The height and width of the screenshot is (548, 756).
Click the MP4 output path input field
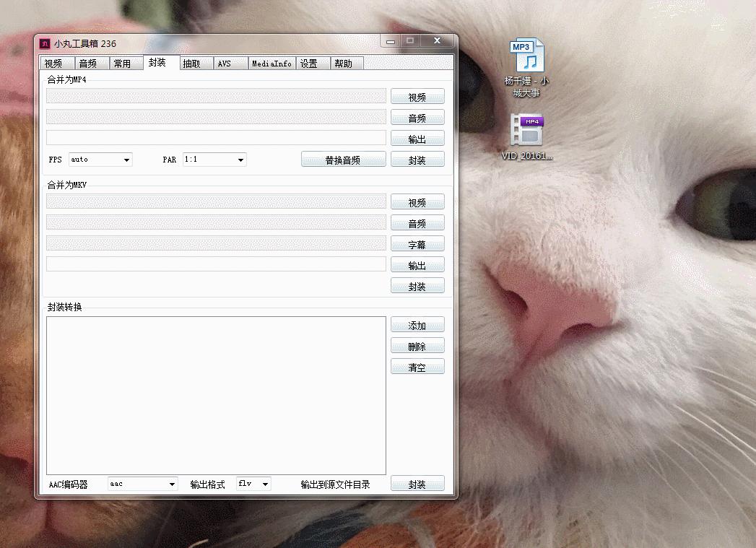point(216,138)
